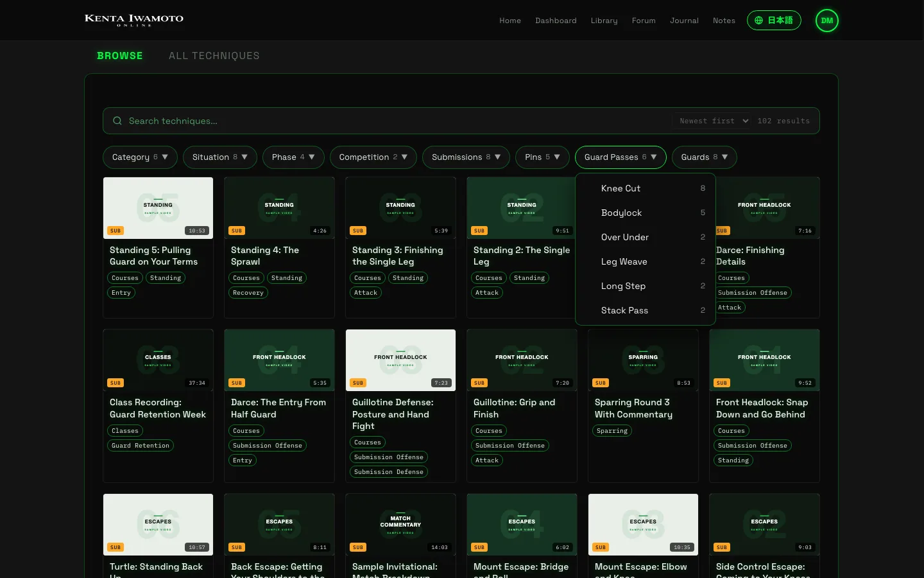924x578 pixels.
Task: Select Knee Cut from guard passes
Action: (646, 188)
